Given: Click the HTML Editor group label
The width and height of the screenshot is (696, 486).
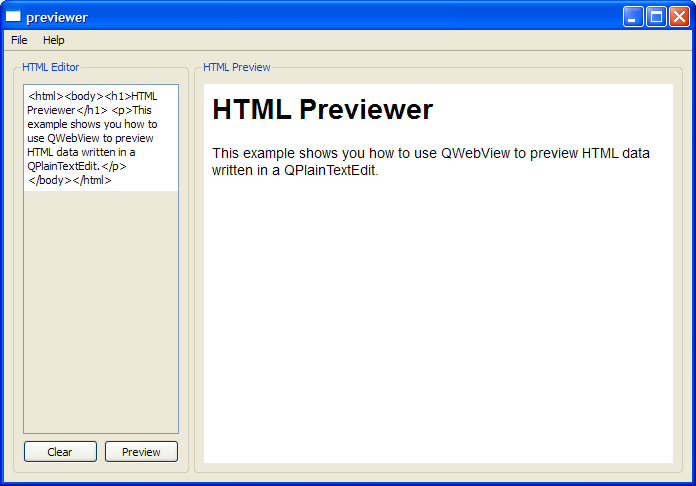Looking at the screenshot, I should (50, 67).
